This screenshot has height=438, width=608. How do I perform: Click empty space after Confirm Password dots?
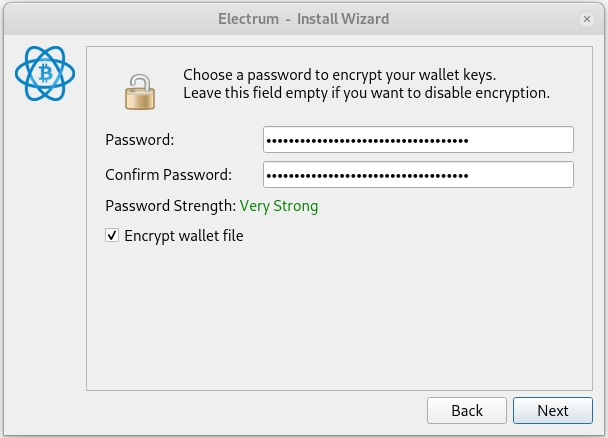520,174
